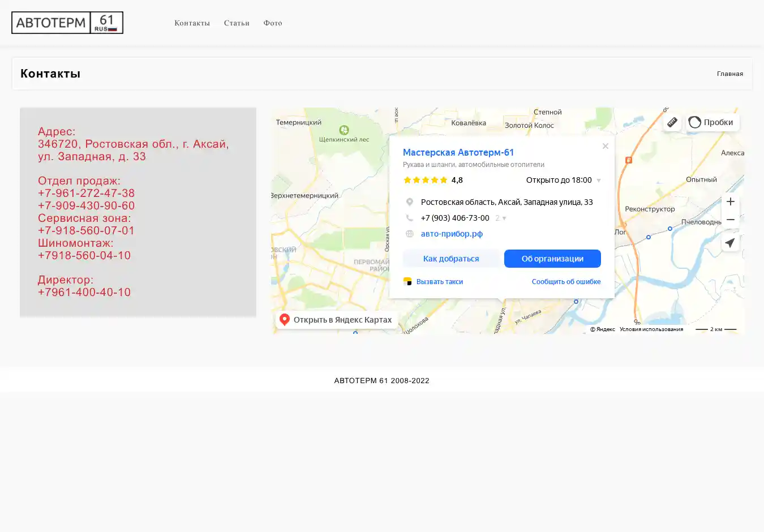Image resolution: width=764 pixels, height=532 pixels.
Task: Click the map ruler measurement tool
Action: (x=672, y=122)
